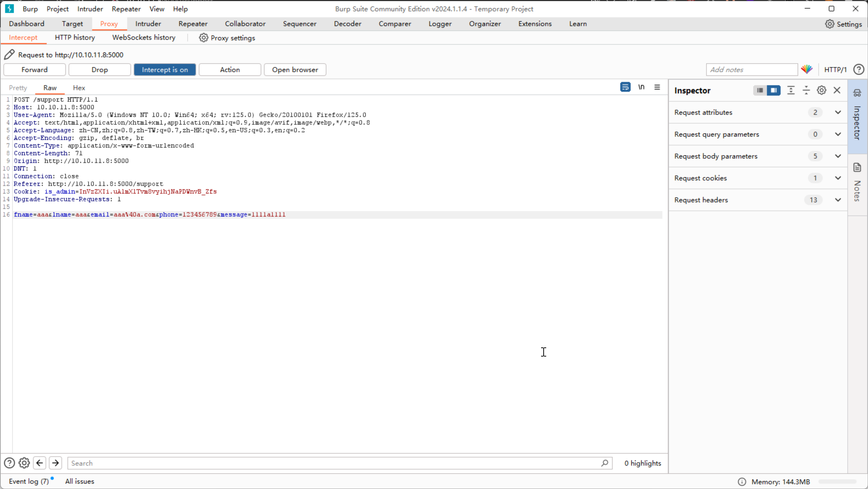Go to previous search match arrow

(39, 463)
